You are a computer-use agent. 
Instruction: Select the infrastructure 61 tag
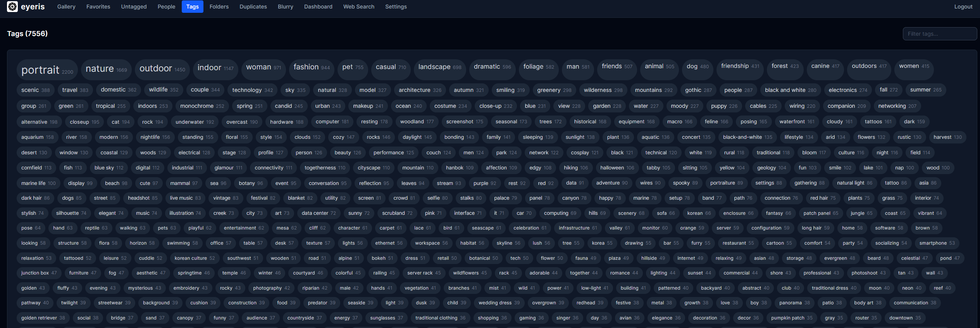[577, 228]
